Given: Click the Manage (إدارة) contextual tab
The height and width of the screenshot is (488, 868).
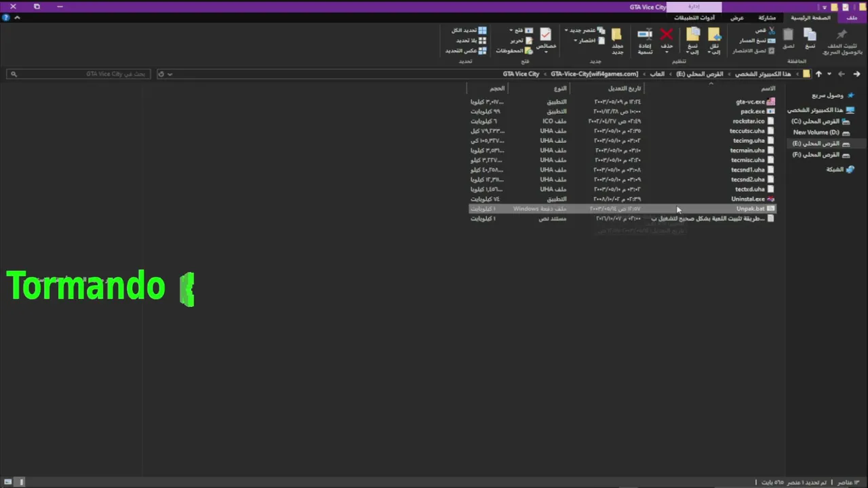Looking at the screenshot, I should (x=694, y=7).
